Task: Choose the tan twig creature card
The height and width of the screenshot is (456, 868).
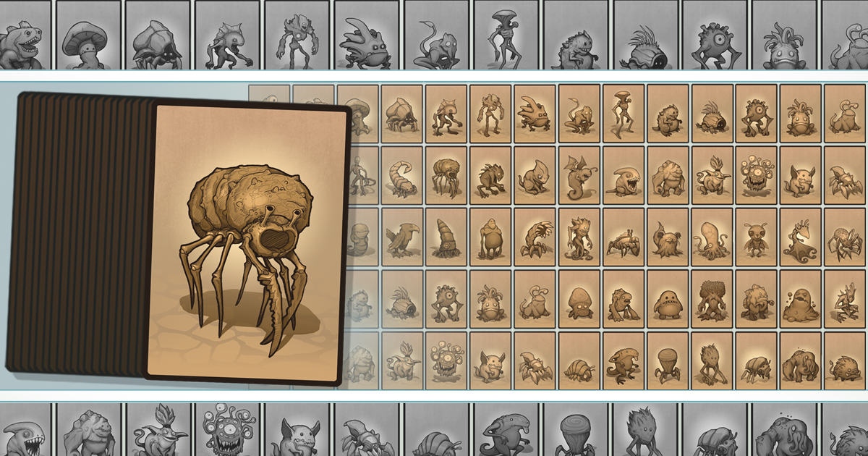Action: click(x=712, y=360)
